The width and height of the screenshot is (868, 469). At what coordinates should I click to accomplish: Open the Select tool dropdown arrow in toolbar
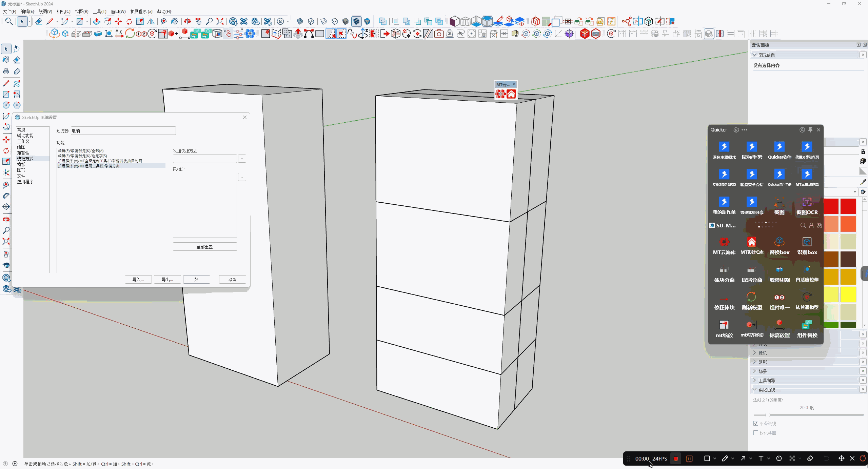29,22
